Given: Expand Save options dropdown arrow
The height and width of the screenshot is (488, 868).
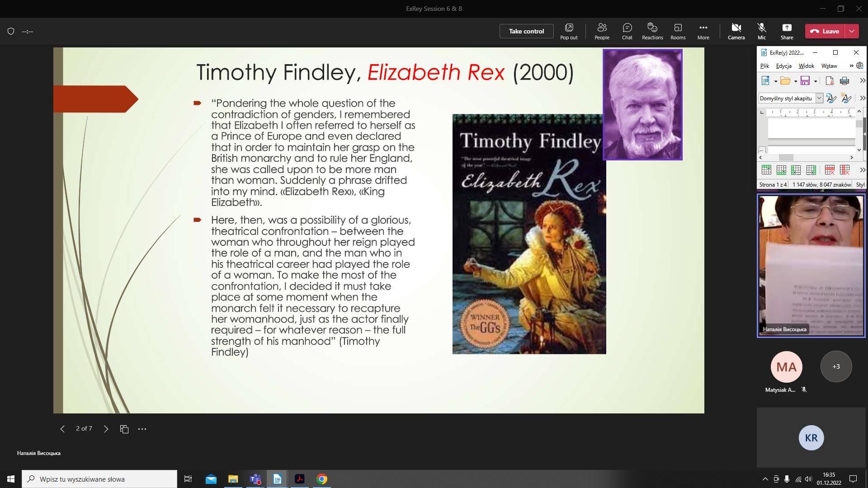Looking at the screenshot, I should [815, 81].
